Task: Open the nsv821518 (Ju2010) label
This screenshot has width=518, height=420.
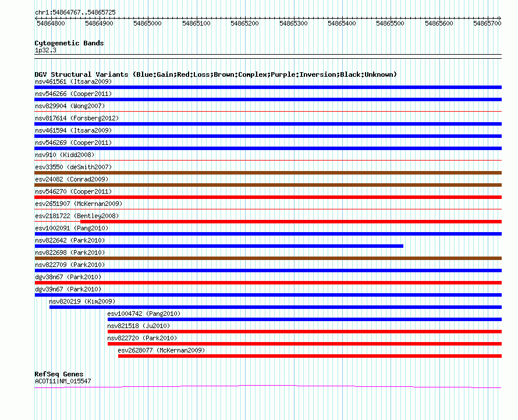Action: [x=139, y=326]
